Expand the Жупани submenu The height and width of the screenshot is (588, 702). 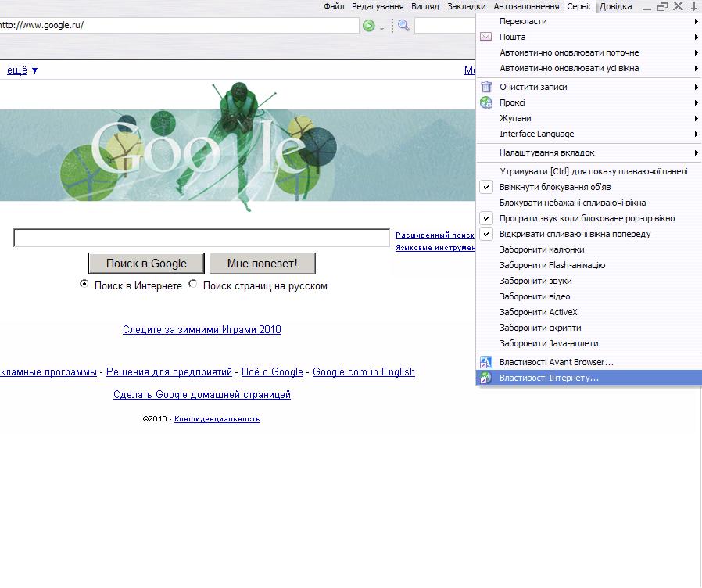(x=589, y=118)
